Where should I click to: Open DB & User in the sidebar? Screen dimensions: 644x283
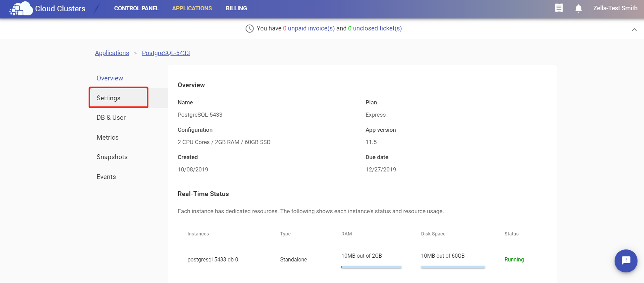point(111,118)
